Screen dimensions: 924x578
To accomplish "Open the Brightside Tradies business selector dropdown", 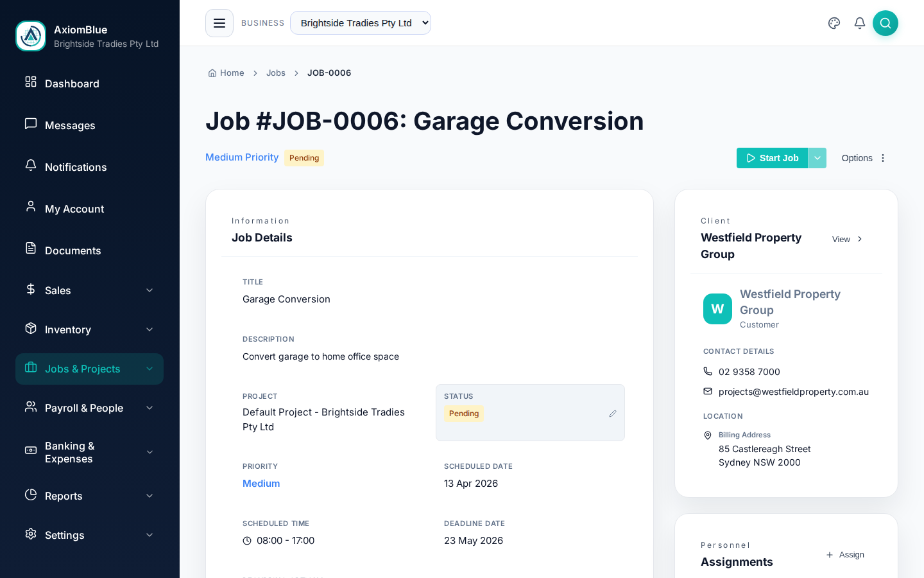I will [x=361, y=22].
